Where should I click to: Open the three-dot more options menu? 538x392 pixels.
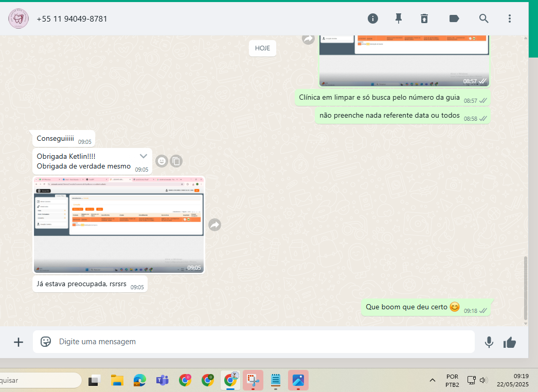pos(509,18)
